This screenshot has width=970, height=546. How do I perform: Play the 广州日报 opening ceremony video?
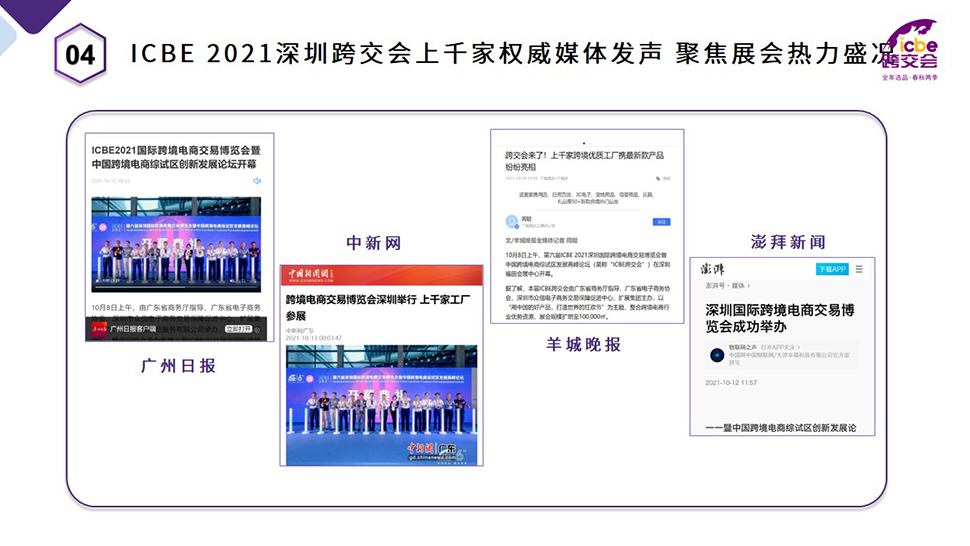(x=176, y=244)
